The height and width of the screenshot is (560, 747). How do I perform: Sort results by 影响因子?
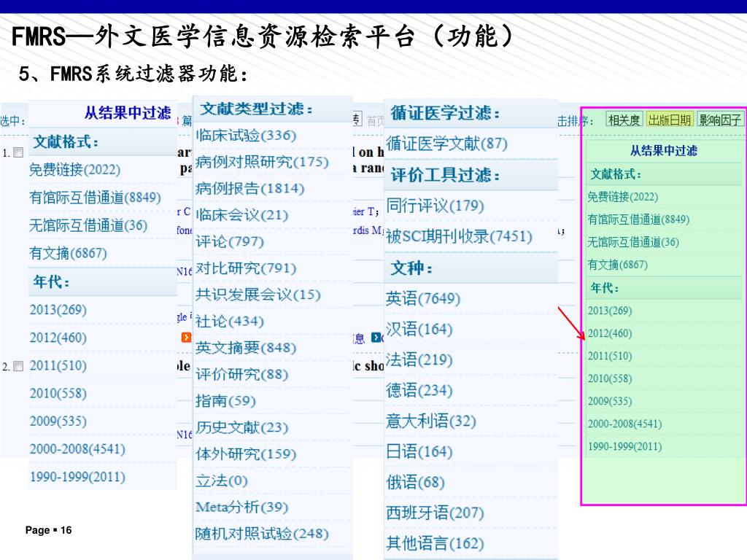point(720,120)
